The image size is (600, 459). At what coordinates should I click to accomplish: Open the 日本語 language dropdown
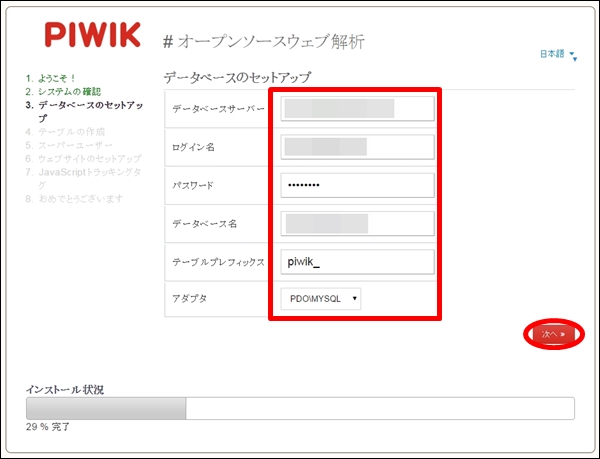tap(558, 55)
